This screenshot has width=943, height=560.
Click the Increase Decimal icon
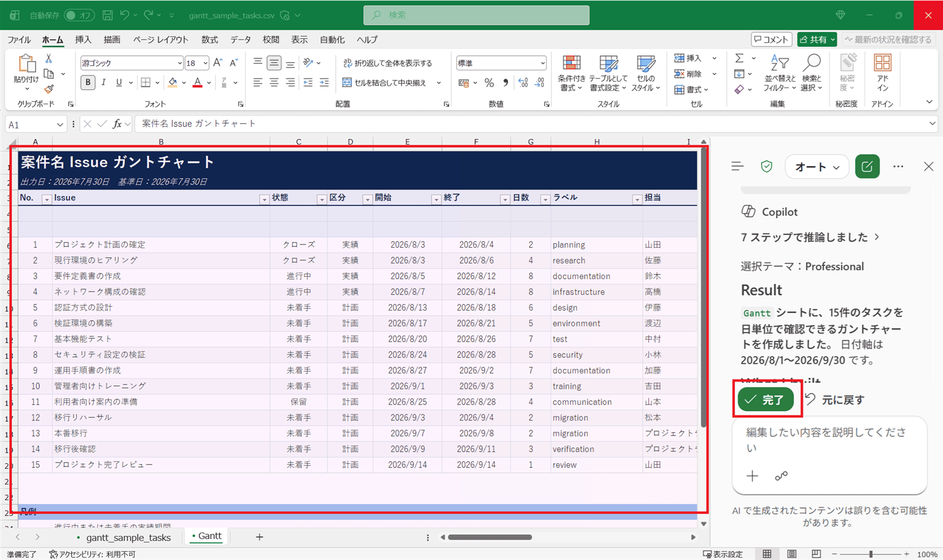(x=523, y=83)
